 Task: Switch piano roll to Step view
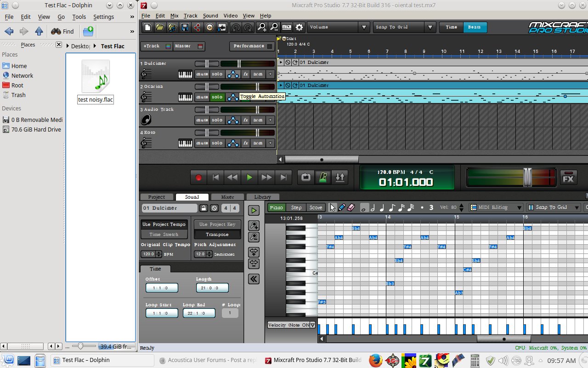(296, 207)
